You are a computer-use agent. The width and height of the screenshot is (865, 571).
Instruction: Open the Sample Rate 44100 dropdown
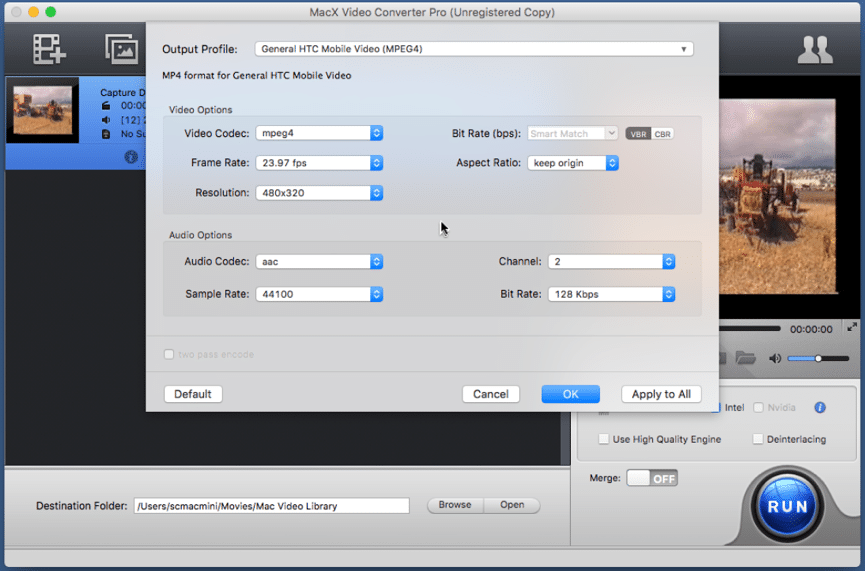(319, 294)
